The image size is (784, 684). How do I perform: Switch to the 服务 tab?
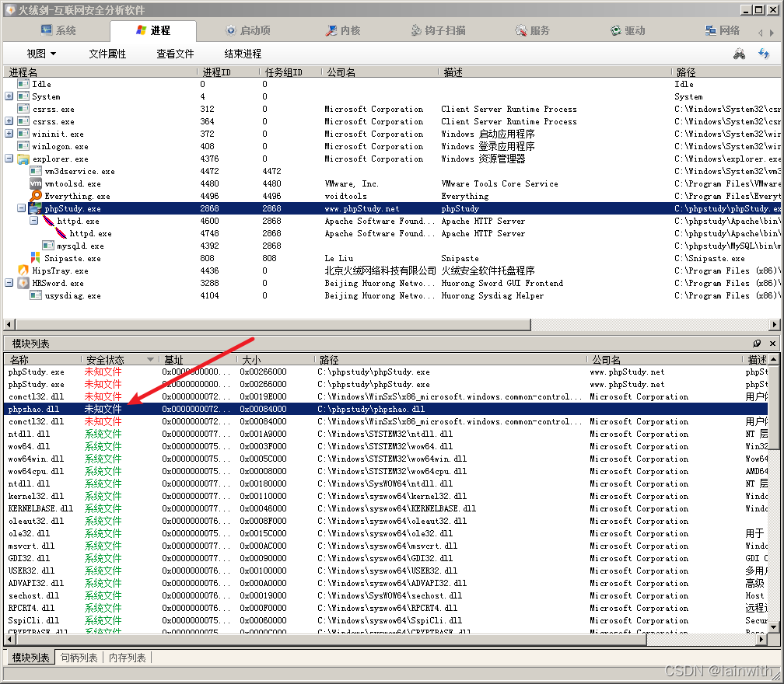pyautogui.click(x=533, y=30)
